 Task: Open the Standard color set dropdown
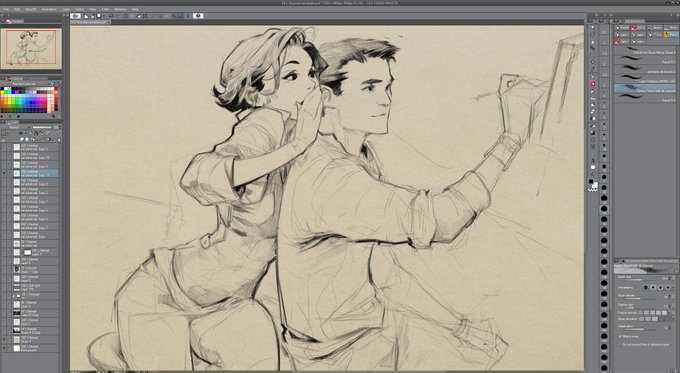pos(30,84)
